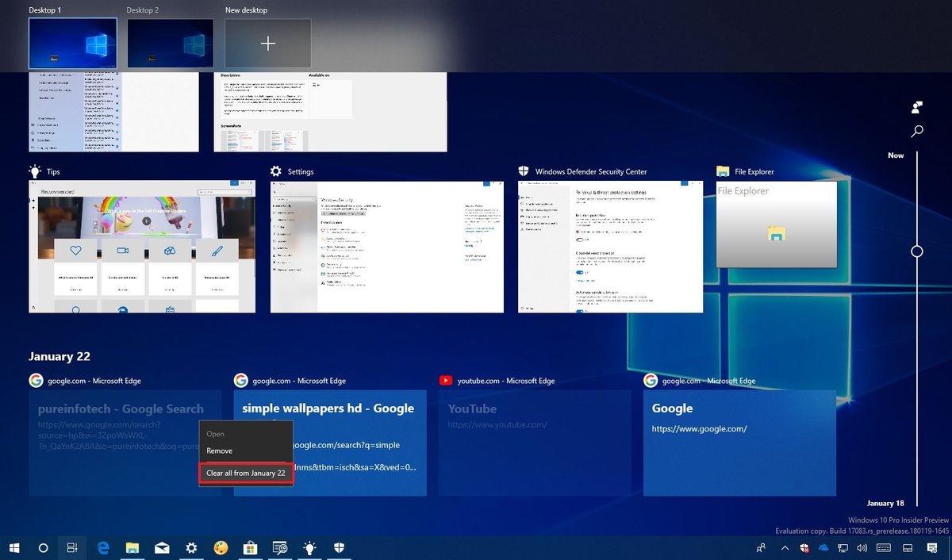Open Paint 3D from the taskbar

click(221, 547)
